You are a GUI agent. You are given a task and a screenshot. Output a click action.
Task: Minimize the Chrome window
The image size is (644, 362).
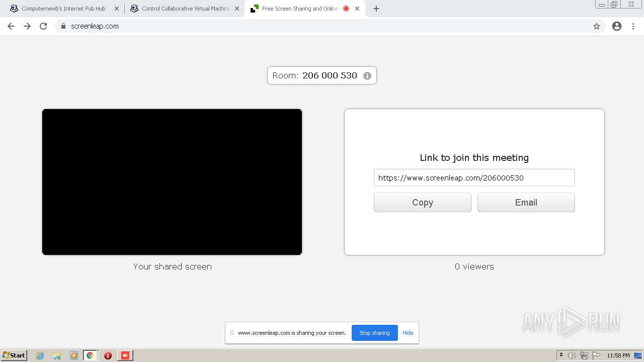click(602, 4)
